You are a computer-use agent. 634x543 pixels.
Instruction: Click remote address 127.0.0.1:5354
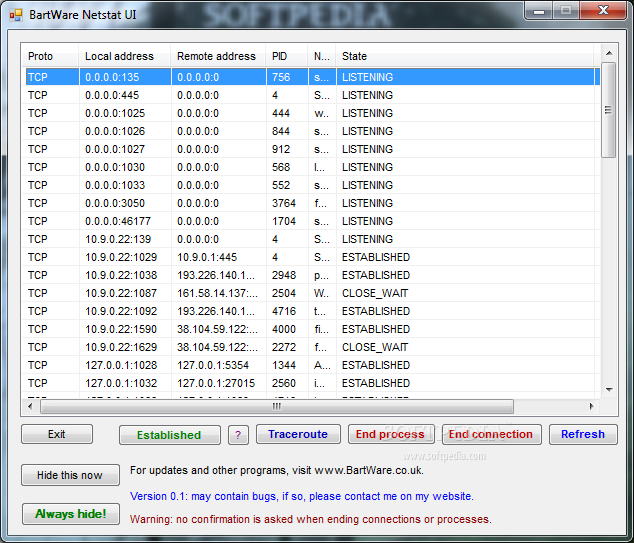coord(213,365)
